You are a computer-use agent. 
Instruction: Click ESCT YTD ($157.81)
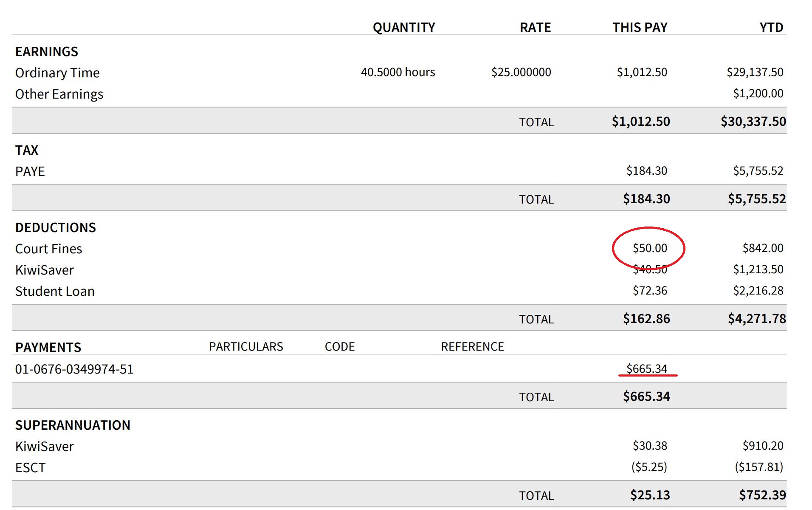coord(759,467)
